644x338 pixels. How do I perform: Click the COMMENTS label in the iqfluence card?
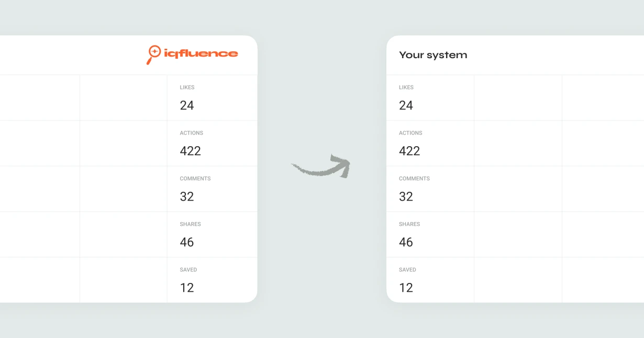(195, 179)
